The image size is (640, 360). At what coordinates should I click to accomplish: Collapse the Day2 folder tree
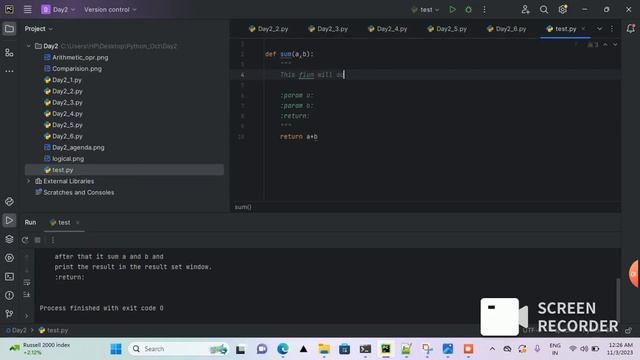click(x=29, y=46)
